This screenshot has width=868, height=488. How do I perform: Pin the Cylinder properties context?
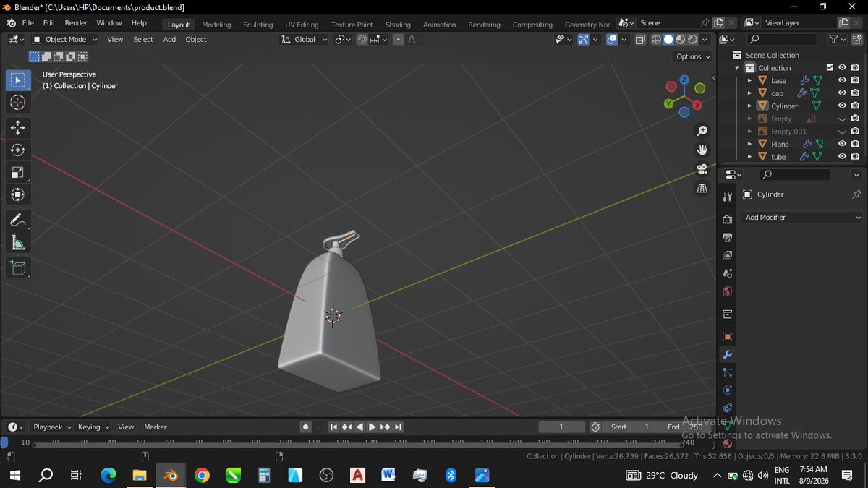pyautogui.click(x=856, y=194)
